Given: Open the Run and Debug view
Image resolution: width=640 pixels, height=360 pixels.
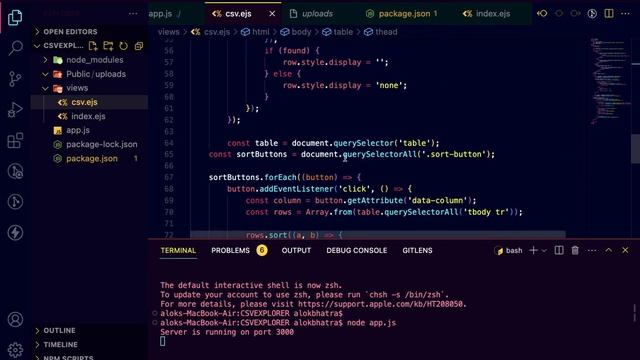Looking at the screenshot, I should pyautogui.click(x=15, y=110).
